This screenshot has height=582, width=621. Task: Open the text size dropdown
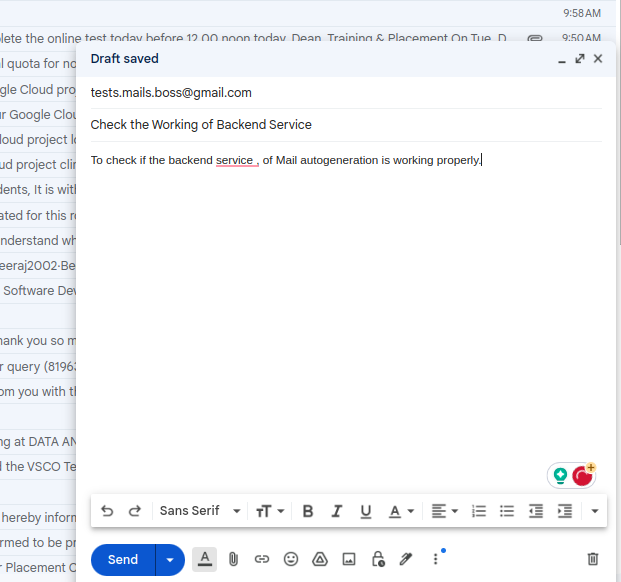(x=270, y=511)
